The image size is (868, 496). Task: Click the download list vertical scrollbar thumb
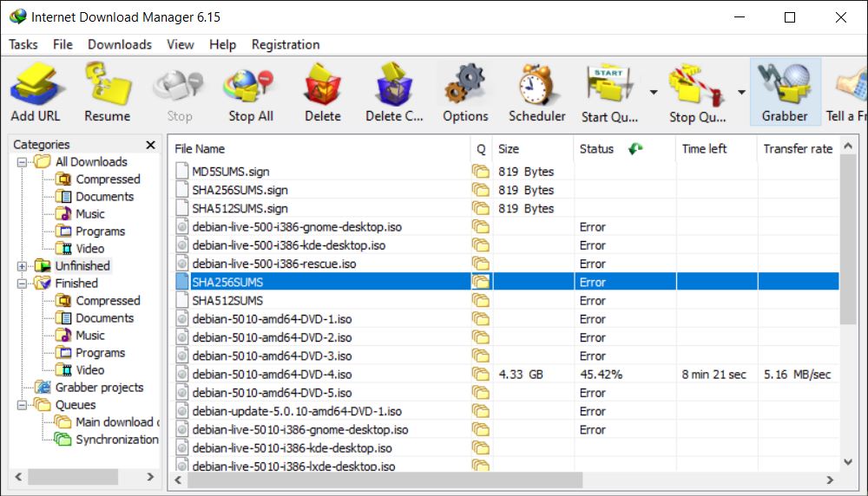tap(847, 239)
